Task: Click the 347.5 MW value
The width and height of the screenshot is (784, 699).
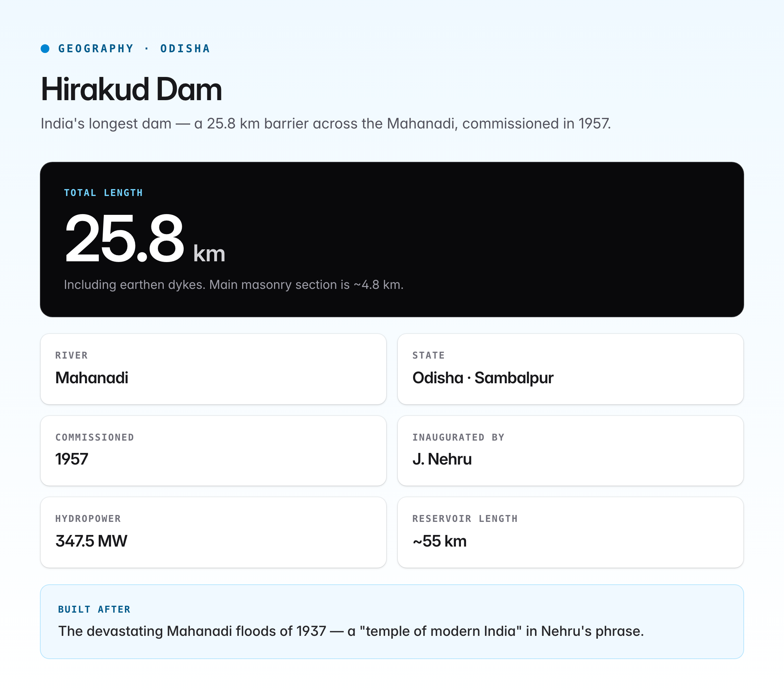Action: pyautogui.click(x=91, y=541)
